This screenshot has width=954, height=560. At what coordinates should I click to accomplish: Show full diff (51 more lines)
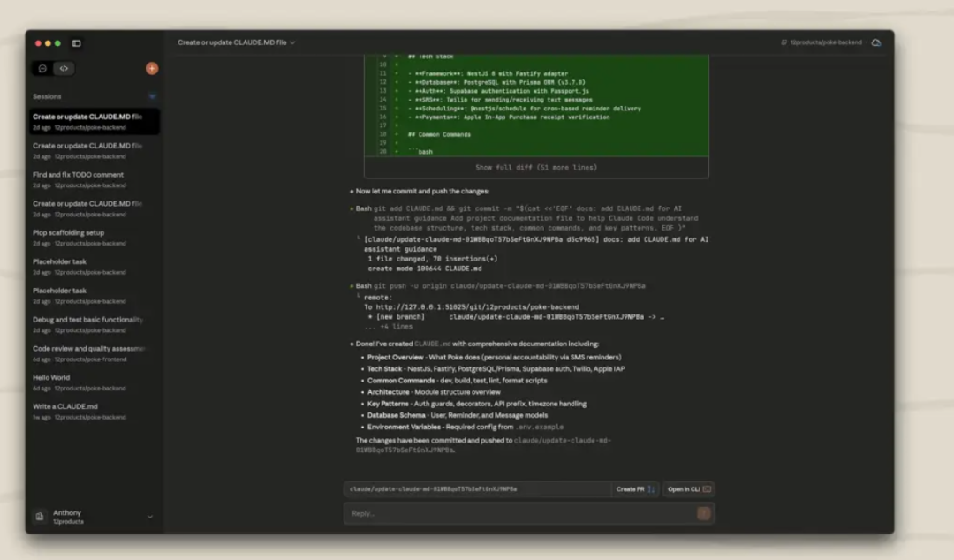coord(536,168)
